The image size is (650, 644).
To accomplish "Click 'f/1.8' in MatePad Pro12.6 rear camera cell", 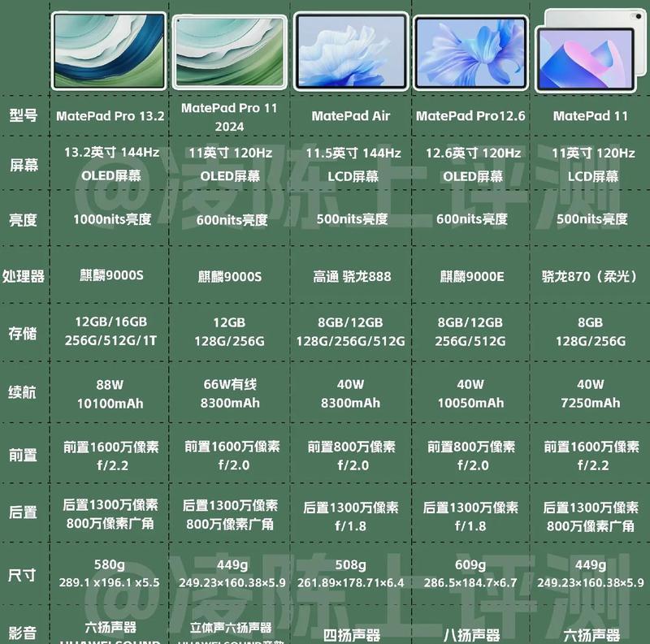I will (x=470, y=526).
